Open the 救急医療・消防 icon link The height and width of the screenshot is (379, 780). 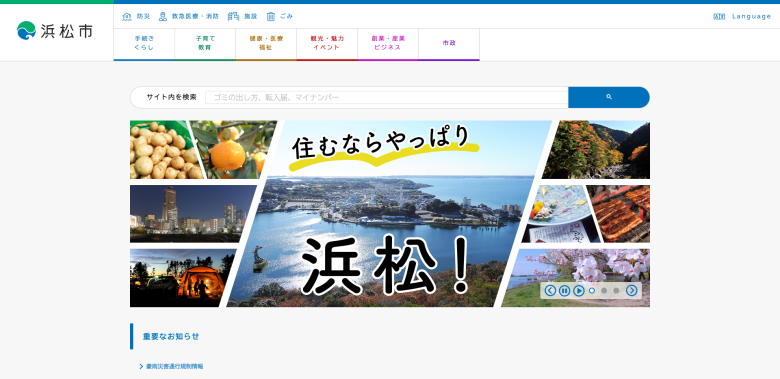click(x=189, y=16)
